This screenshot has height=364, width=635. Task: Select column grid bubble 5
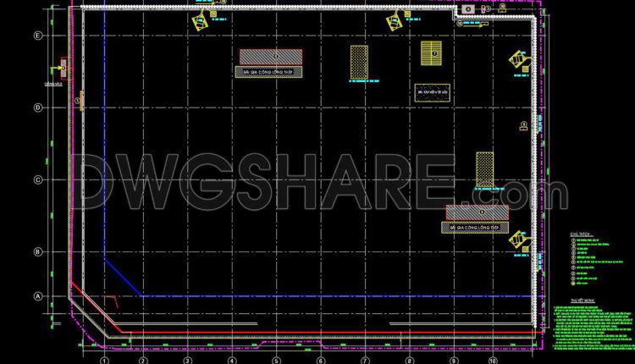[276, 361]
